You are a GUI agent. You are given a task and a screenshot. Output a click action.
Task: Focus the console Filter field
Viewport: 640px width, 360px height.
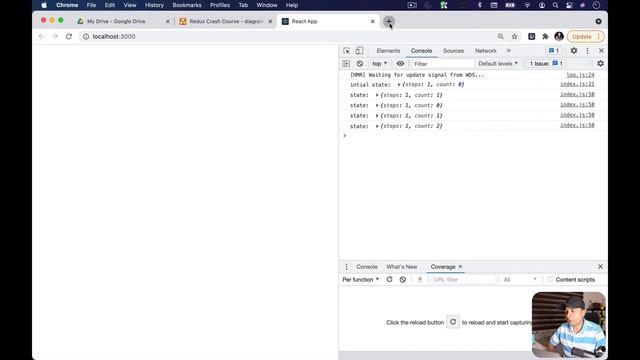(442, 64)
